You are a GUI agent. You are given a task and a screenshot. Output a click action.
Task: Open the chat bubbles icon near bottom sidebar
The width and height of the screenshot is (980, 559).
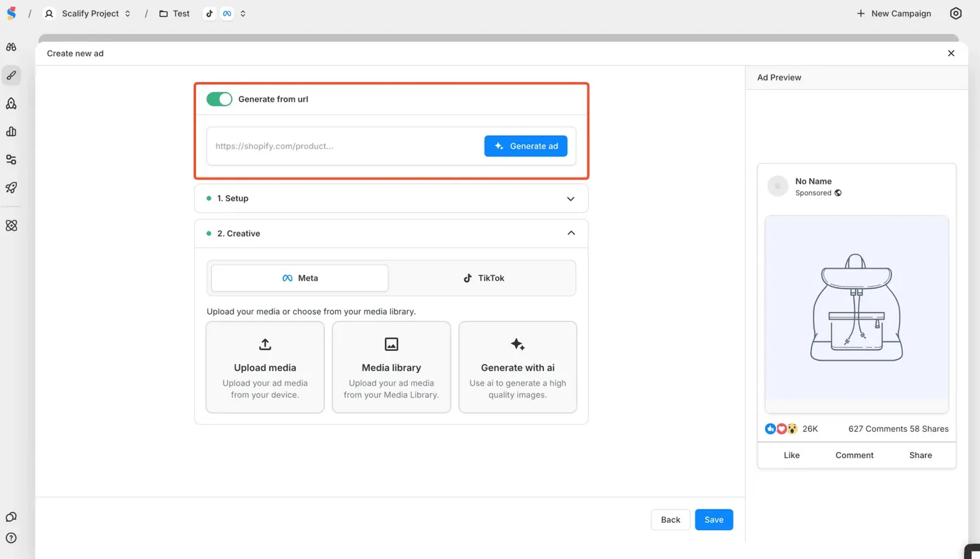pyautogui.click(x=11, y=516)
